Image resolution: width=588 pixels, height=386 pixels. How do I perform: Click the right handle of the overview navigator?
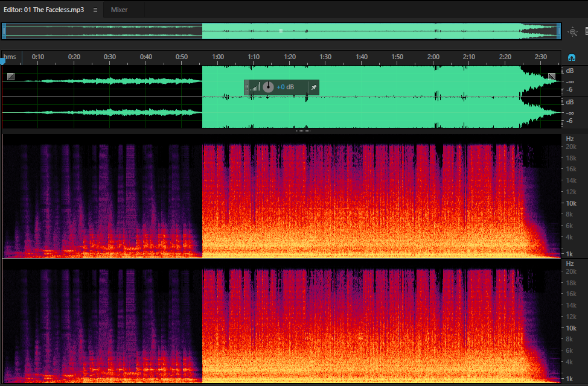[x=559, y=31]
